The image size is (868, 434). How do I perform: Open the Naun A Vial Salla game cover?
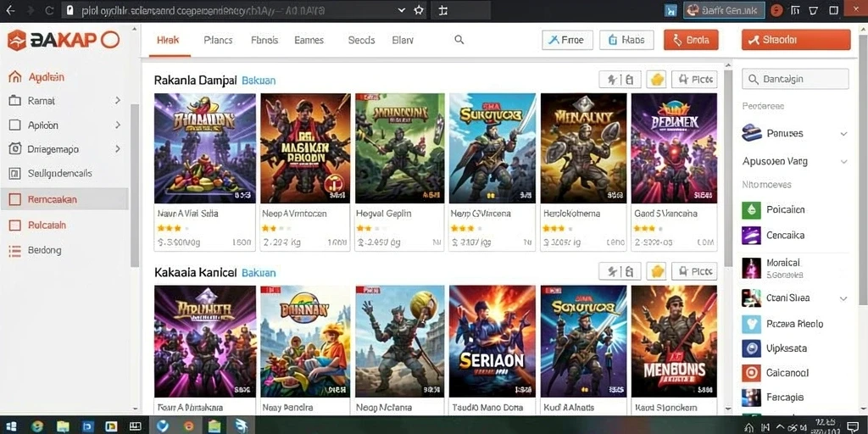[205, 147]
